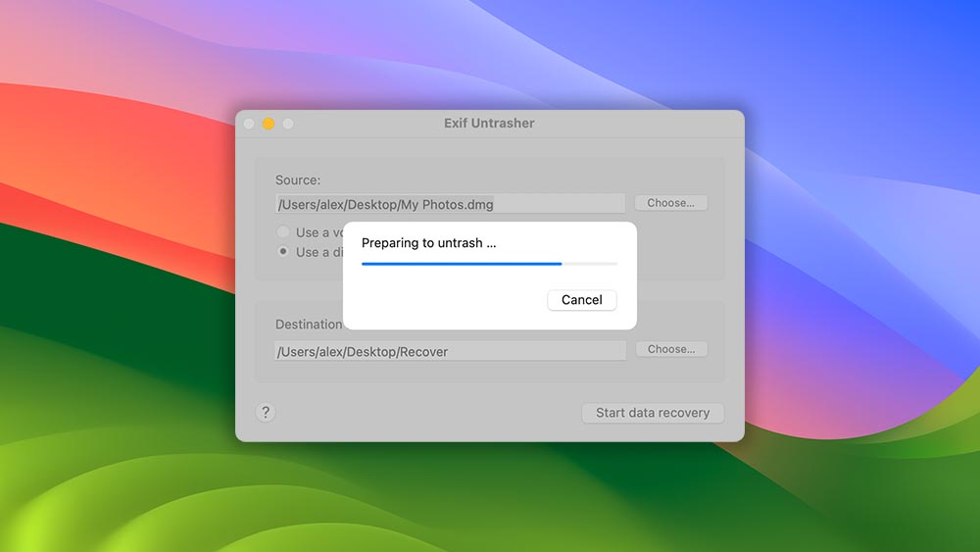Image resolution: width=980 pixels, height=552 pixels.
Task: Cancel the untrash preparation
Action: coord(581,300)
